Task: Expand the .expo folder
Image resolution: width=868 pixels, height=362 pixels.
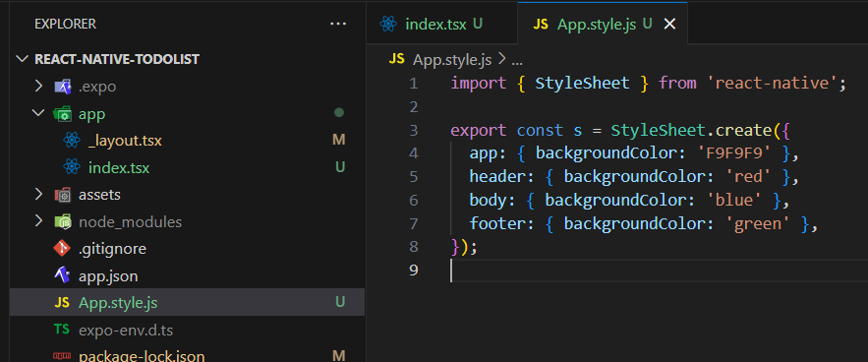Action: pyautogui.click(x=38, y=87)
